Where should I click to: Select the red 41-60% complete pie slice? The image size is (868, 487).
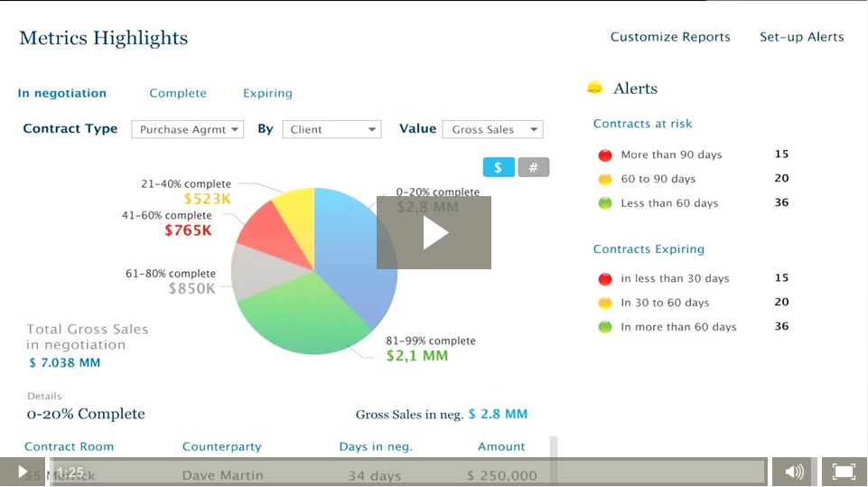(274, 236)
